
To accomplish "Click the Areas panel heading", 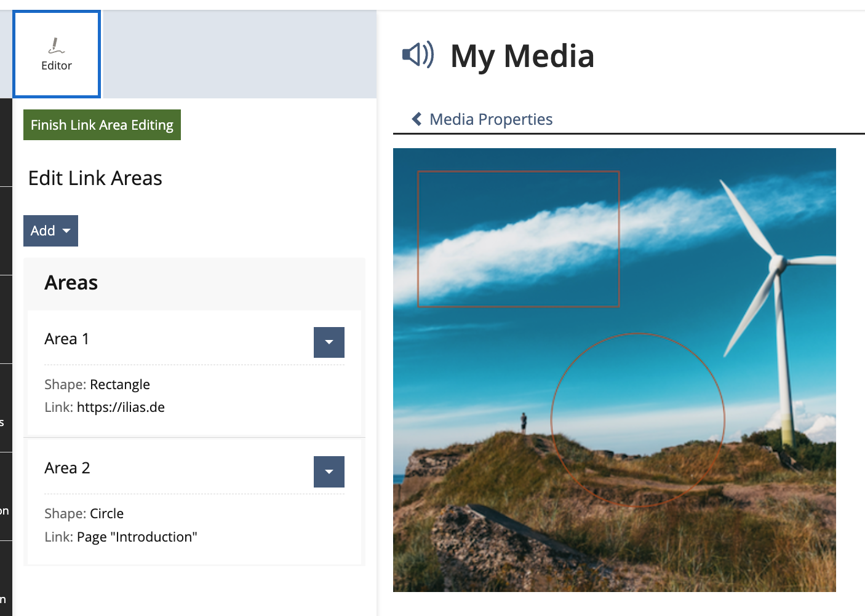I will tap(71, 283).
